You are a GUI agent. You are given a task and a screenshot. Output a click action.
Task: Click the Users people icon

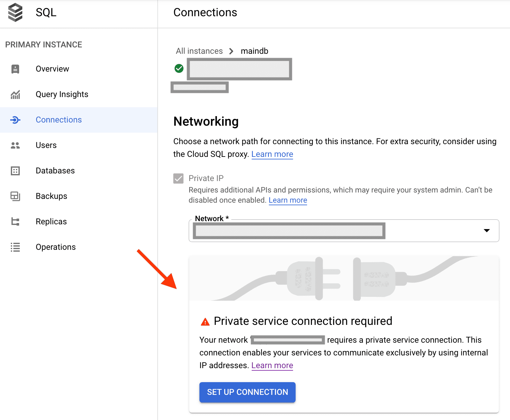[15, 145]
